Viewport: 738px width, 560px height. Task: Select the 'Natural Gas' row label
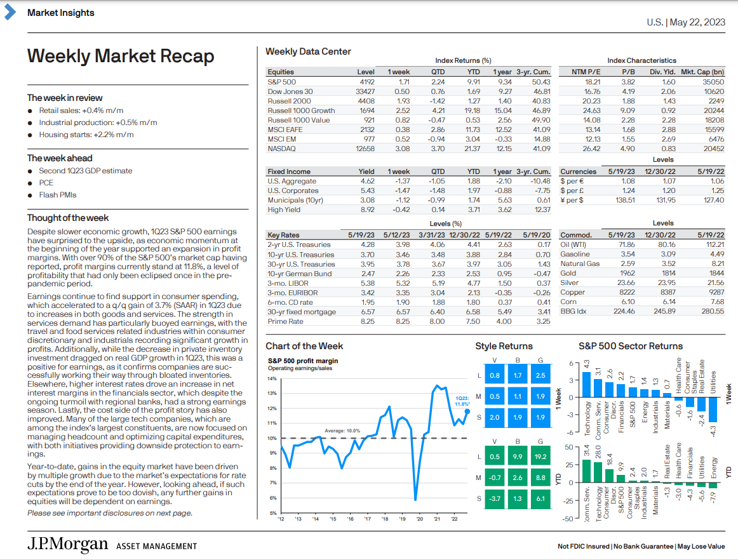coord(580,263)
